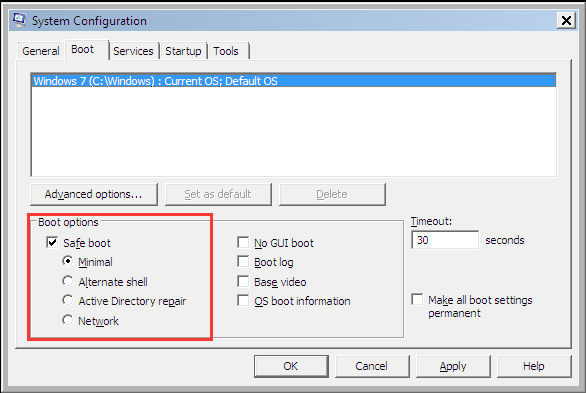
Task: Pick Active Directory repair option
Action: pos(68,300)
